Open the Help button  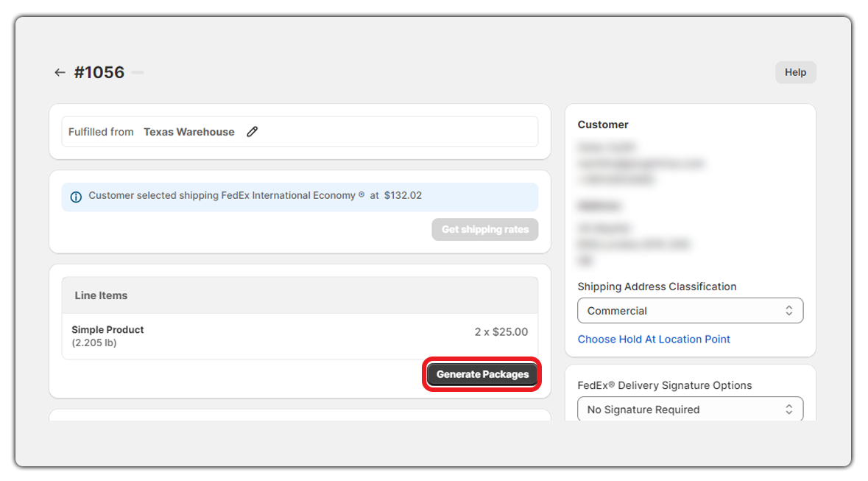(x=795, y=73)
